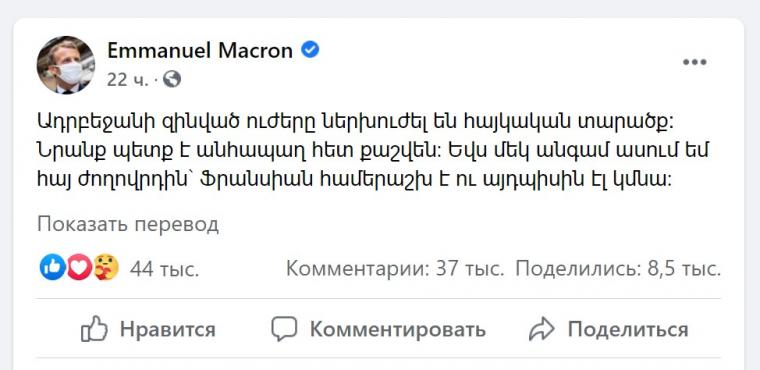This screenshot has height=370, width=760.
Task: Click the speech bubble comment icon
Action: (x=284, y=329)
